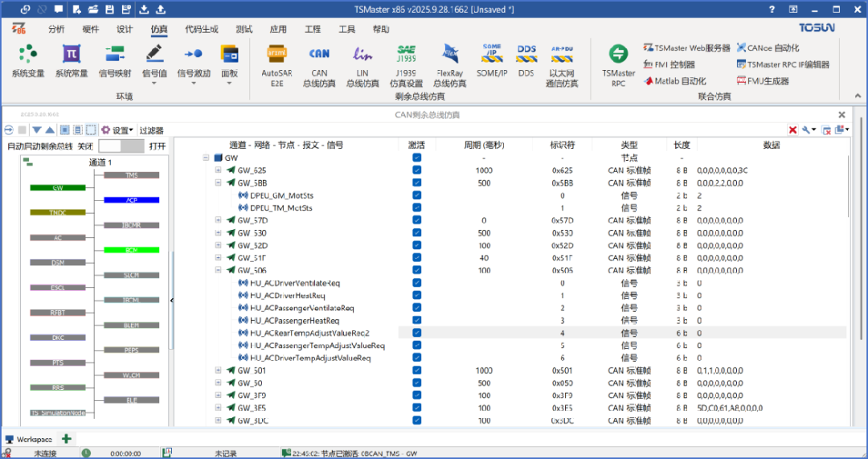Switch to the 分析 ribbon tab

pos(56,30)
